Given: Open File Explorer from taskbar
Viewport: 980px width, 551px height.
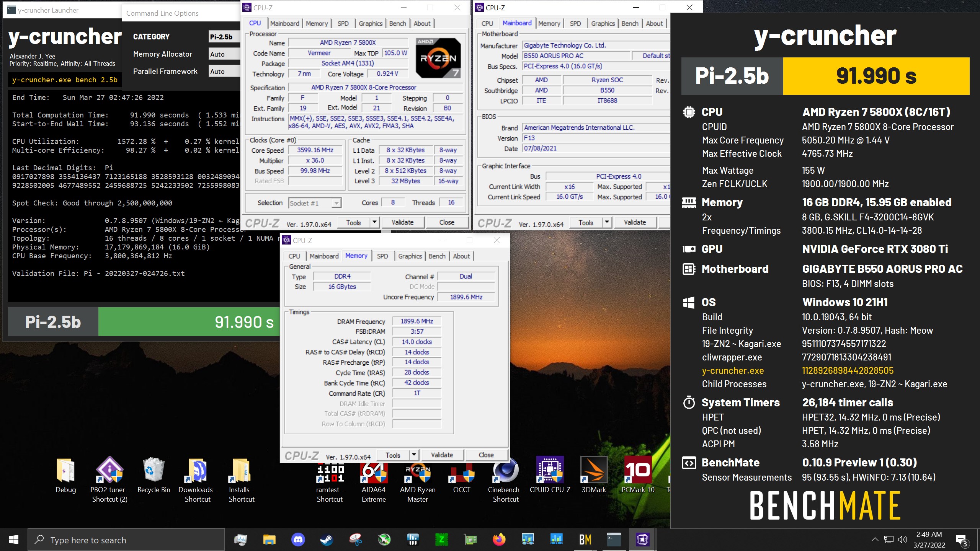Looking at the screenshot, I should 269,540.
